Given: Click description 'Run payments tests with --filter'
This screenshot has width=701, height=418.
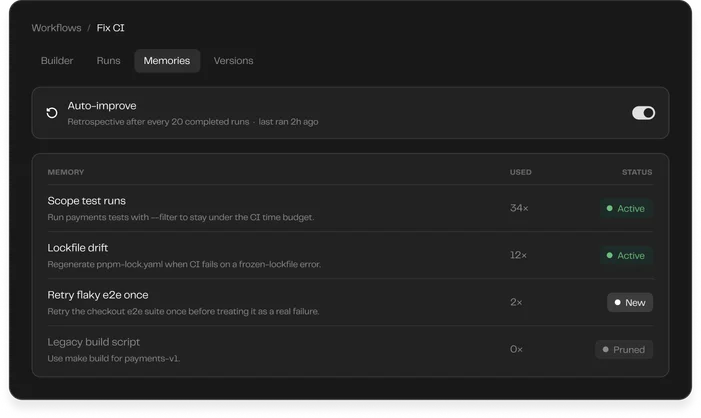Looking at the screenshot, I should [x=181, y=217].
